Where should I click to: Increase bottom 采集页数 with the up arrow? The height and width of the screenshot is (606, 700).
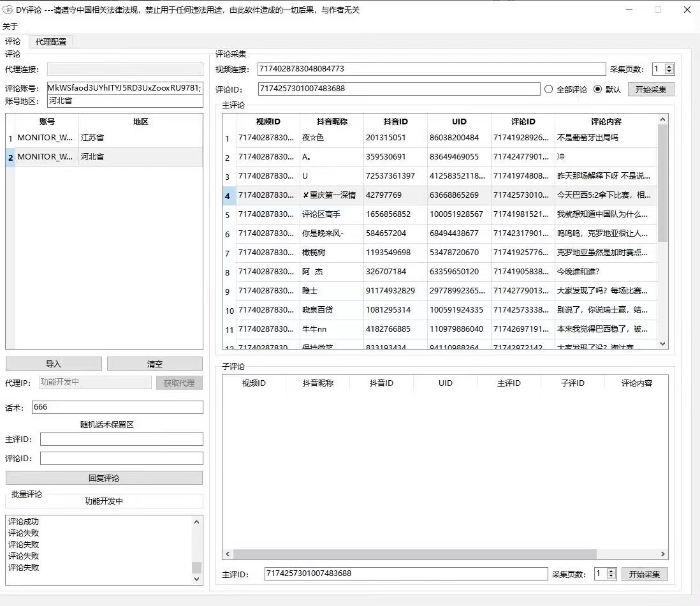click(611, 571)
